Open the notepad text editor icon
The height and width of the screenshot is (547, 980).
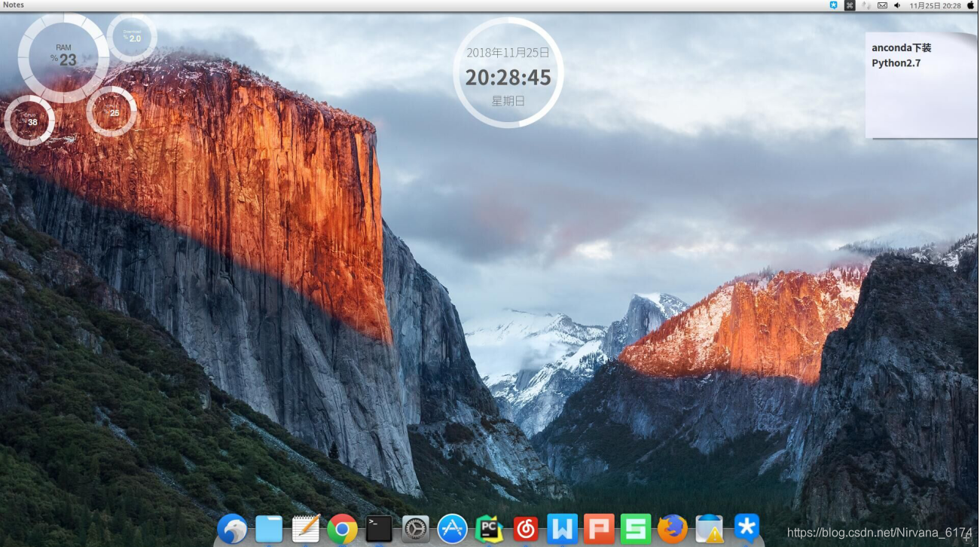click(x=306, y=529)
